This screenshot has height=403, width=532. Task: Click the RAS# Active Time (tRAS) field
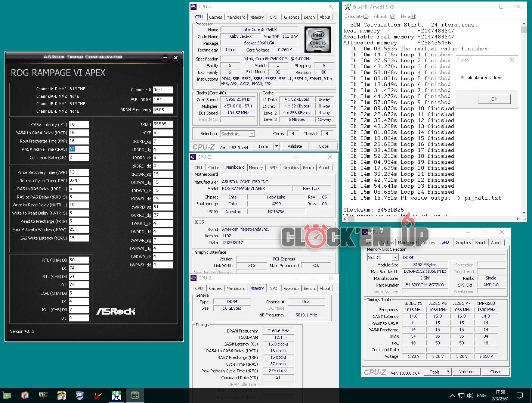pyautogui.click(x=79, y=149)
